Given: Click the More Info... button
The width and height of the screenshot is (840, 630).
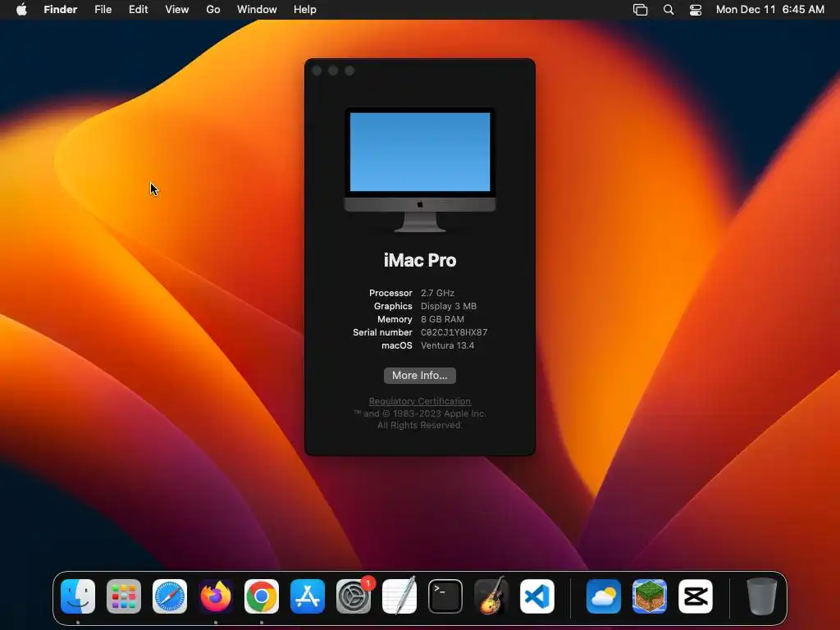Looking at the screenshot, I should pos(420,376).
